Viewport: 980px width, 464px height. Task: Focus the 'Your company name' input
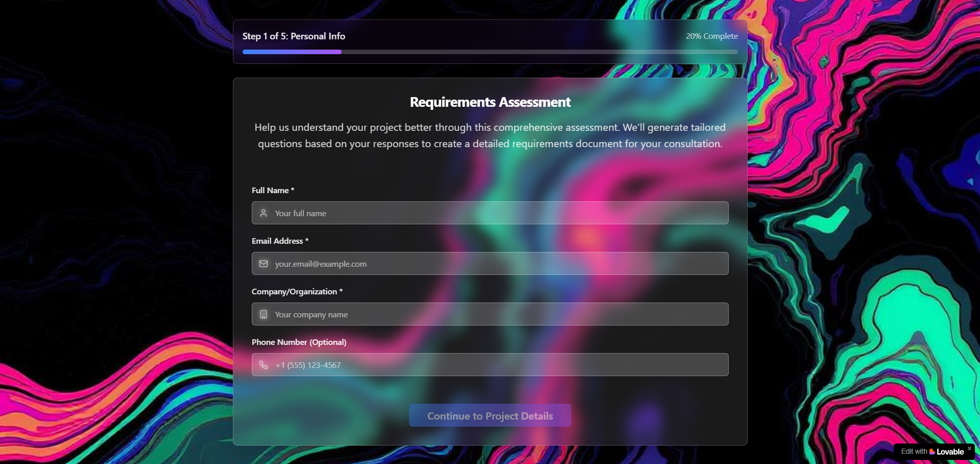click(x=490, y=314)
